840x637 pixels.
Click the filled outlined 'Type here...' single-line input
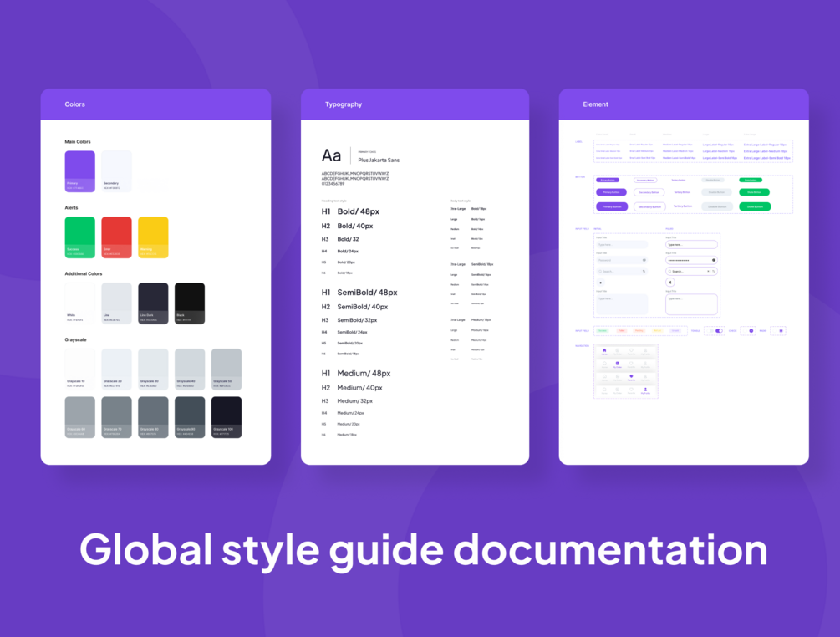coord(691,244)
